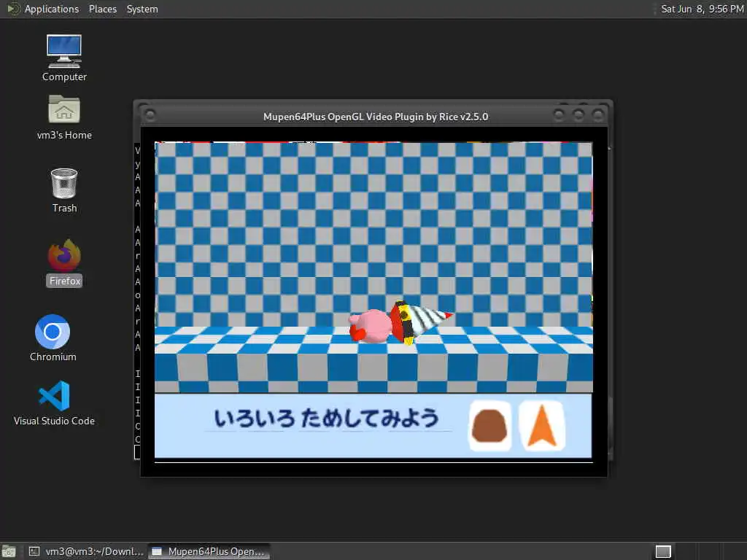Open the System menu
Image resolution: width=747 pixels, height=560 pixels.
tap(142, 9)
